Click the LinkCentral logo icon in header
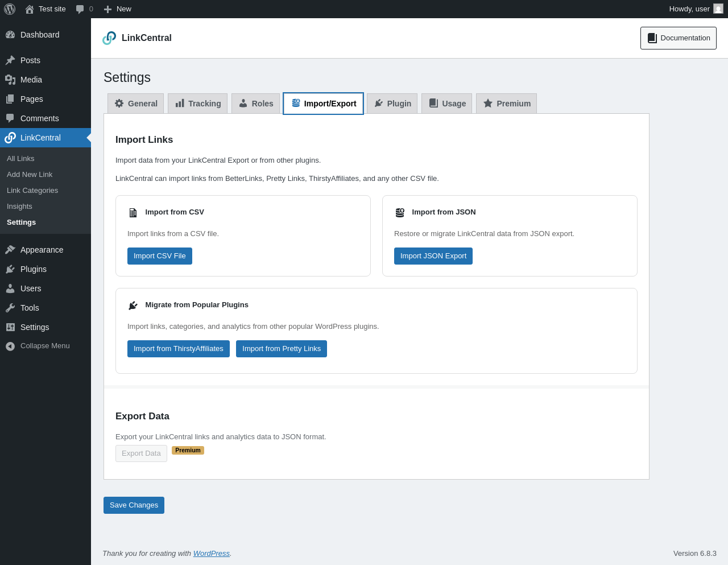 (109, 38)
